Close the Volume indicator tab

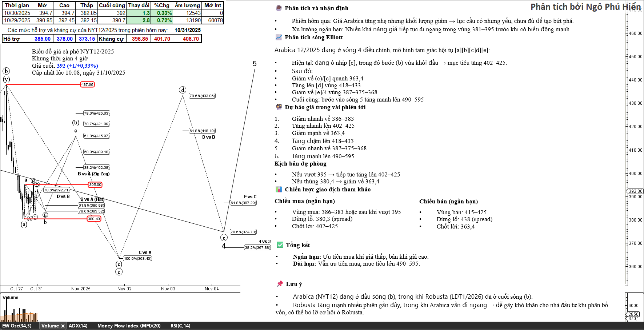(63, 326)
